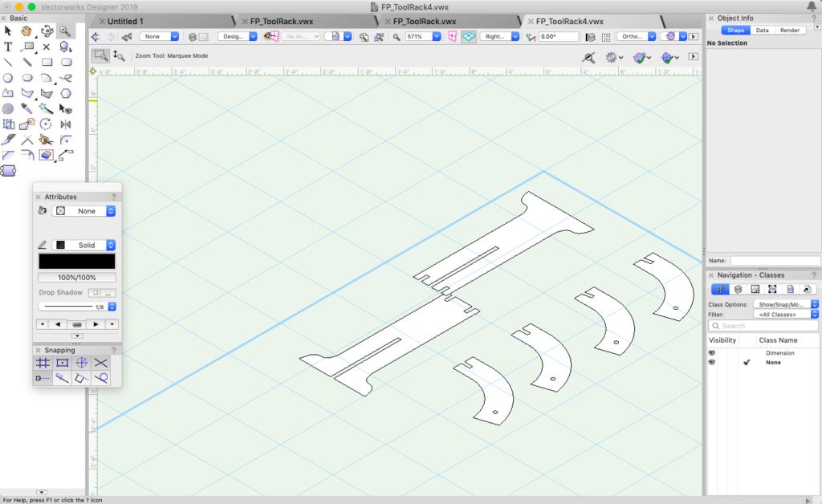Image resolution: width=822 pixels, height=504 pixels.
Task: Select Marquee Zoom mode button
Action: [x=100, y=55]
